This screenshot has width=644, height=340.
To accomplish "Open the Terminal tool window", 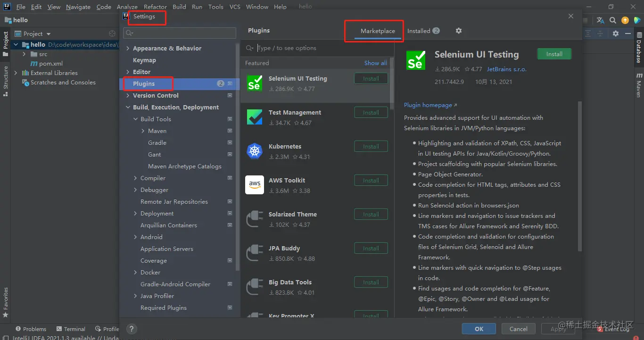I will click(x=71, y=329).
